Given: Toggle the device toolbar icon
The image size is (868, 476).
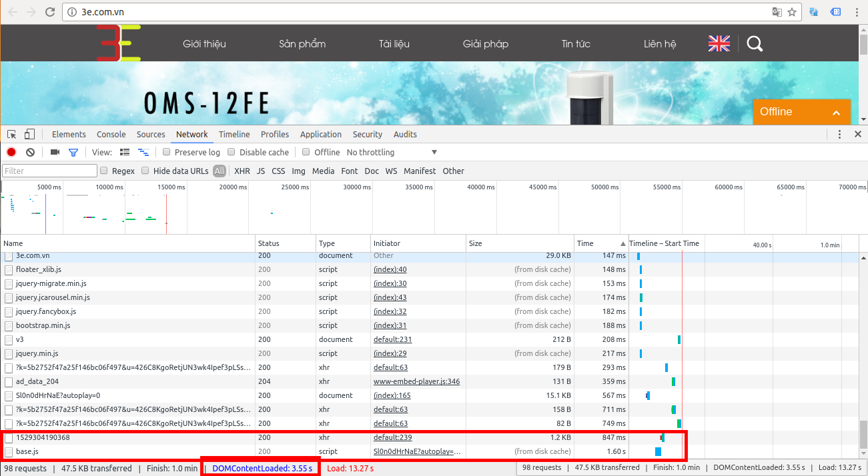Looking at the screenshot, I should point(29,134).
